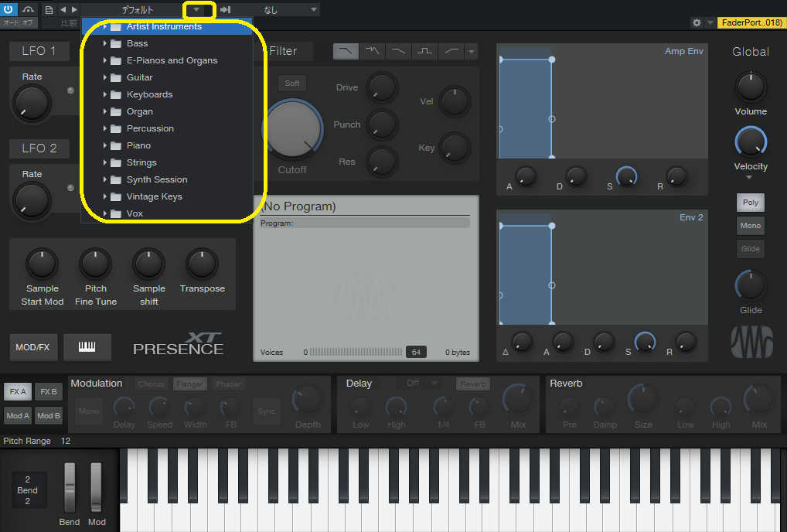Click the 比較 compare button
787x532 pixels.
(x=69, y=23)
